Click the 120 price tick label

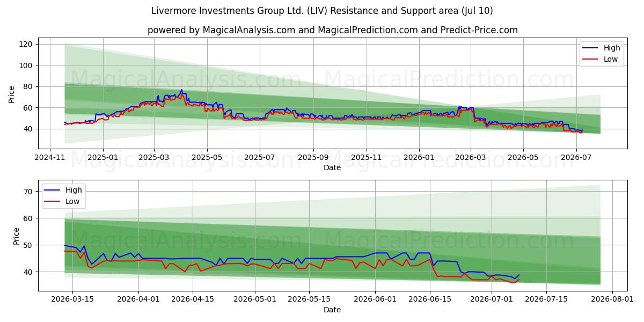tap(27, 44)
